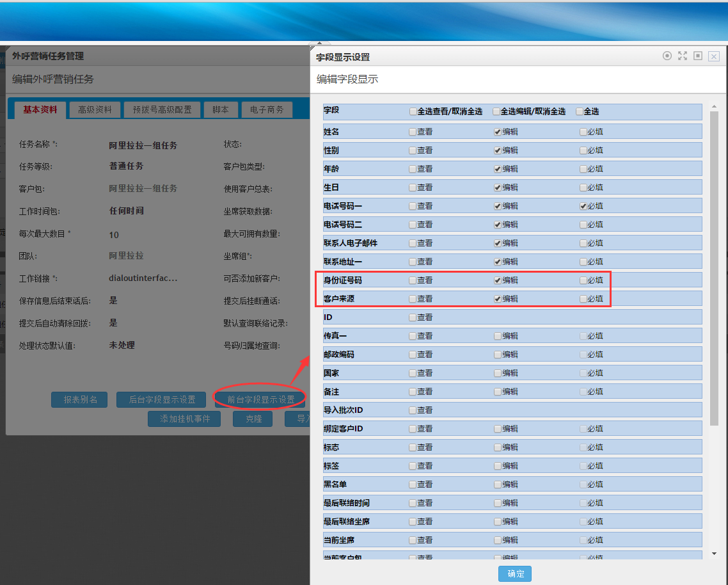This screenshot has height=585, width=728.
Task: Close the 字段显示设置 dialog
Action: point(714,56)
